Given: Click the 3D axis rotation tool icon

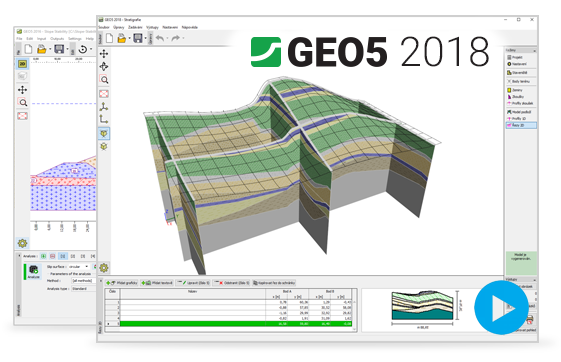Looking at the screenshot, I should [104, 106].
